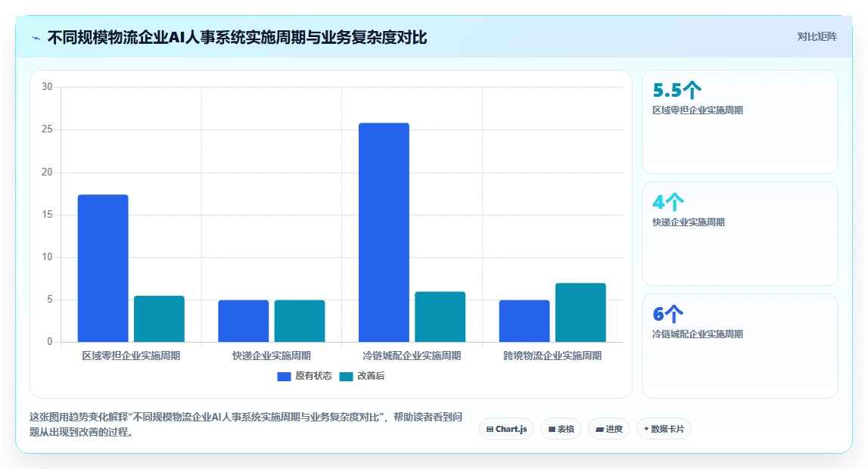
Task: Click card label 快递企业实施周期 under 4个
Action: click(689, 222)
